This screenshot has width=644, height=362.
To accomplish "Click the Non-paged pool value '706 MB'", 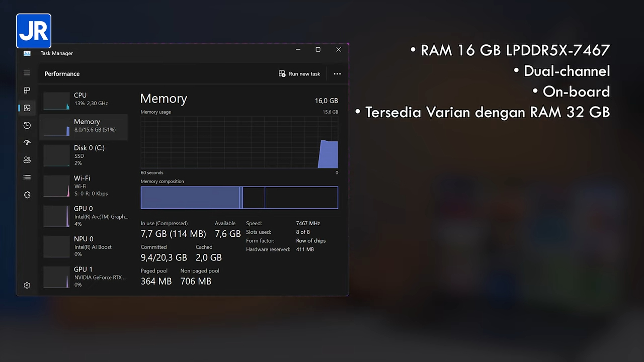I will (x=196, y=281).
